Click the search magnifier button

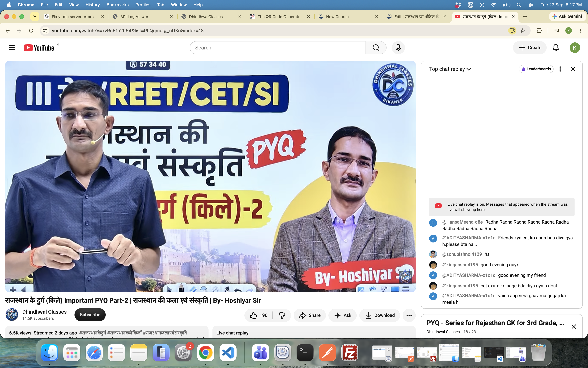tap(376, 48)
